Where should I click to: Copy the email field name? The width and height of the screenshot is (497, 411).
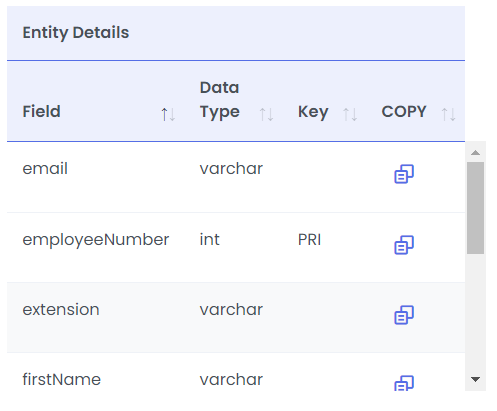tap(404, 174)
